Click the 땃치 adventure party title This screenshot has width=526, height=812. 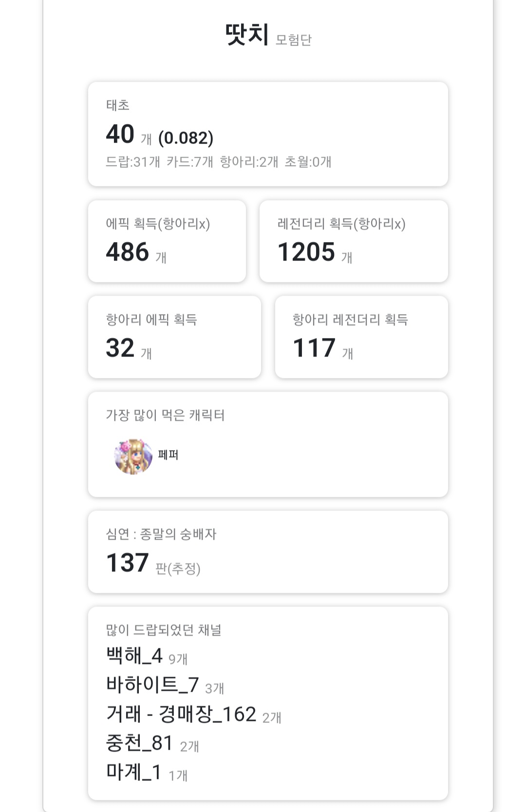click(x=247, y=35)
